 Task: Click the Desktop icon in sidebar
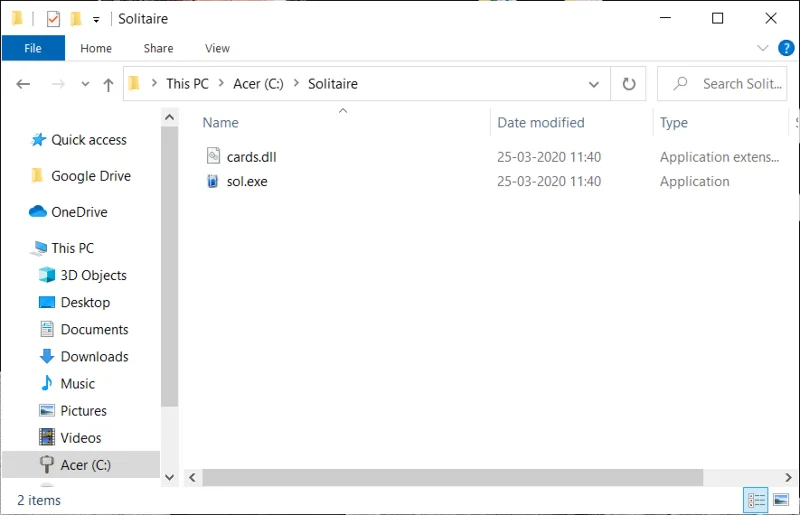[x=47, y=302]
